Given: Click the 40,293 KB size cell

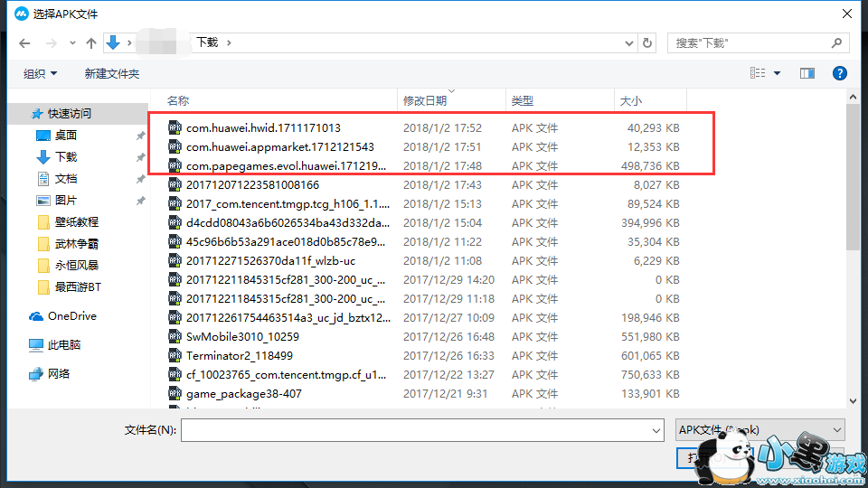Looking at the screenshot, I should (653, 127).
